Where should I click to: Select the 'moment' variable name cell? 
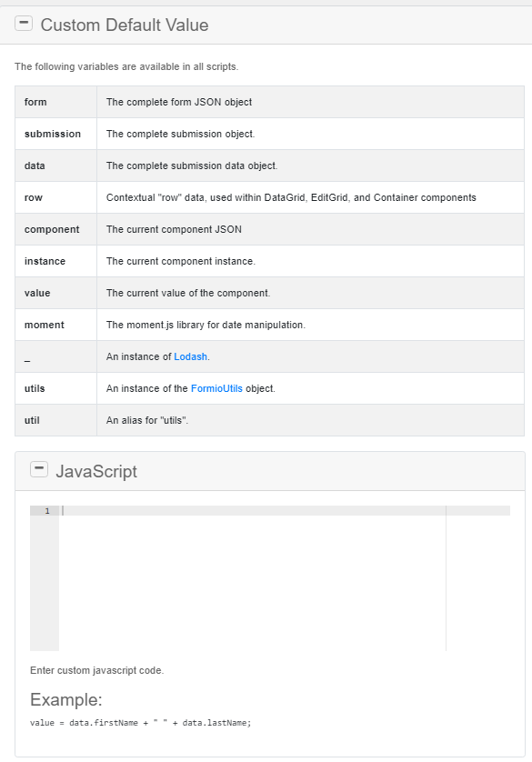[55, 325]
